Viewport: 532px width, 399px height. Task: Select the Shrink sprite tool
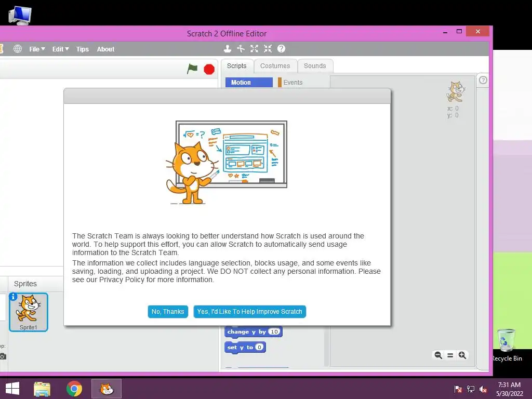click(x=268, y=49)
